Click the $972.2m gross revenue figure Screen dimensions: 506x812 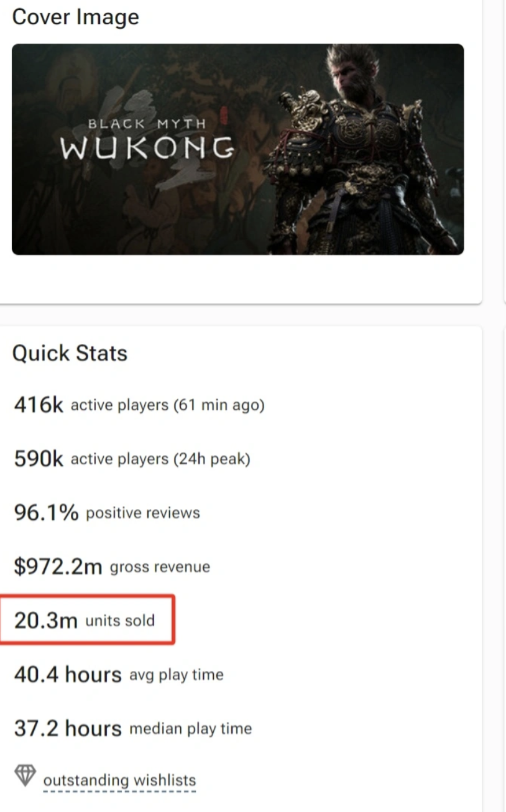58,567
